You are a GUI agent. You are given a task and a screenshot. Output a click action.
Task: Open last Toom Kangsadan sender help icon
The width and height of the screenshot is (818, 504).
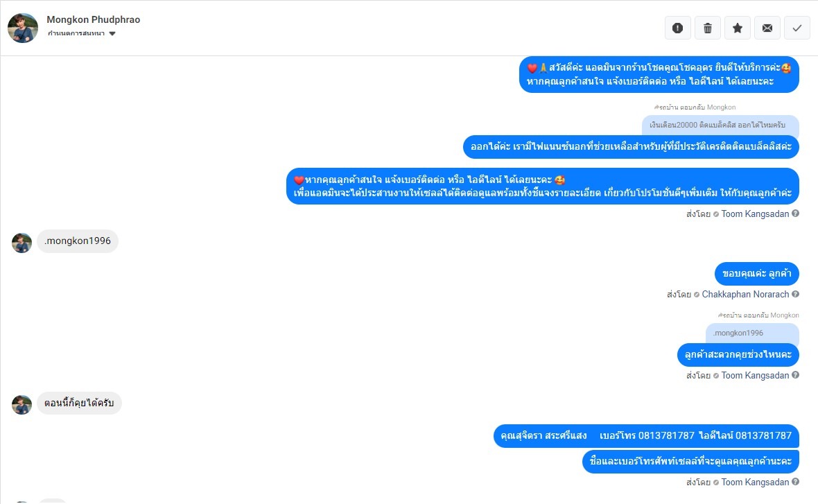[x=795, y=482]
